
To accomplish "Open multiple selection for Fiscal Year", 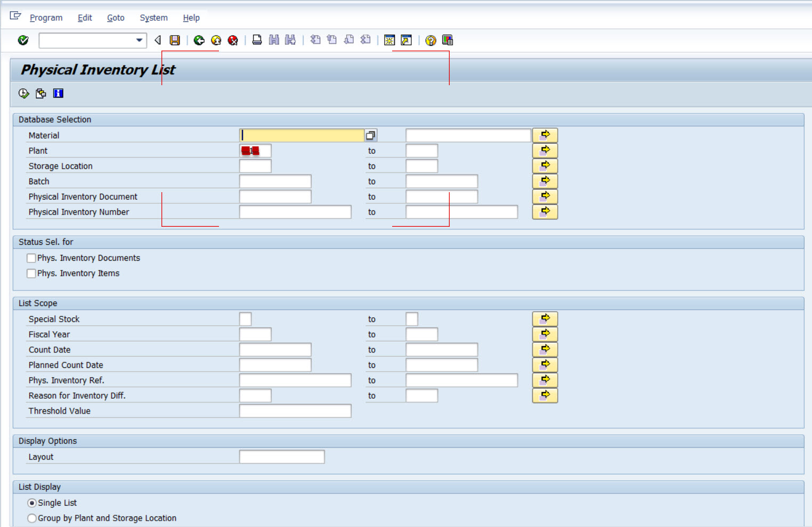I will coord(545,334).
